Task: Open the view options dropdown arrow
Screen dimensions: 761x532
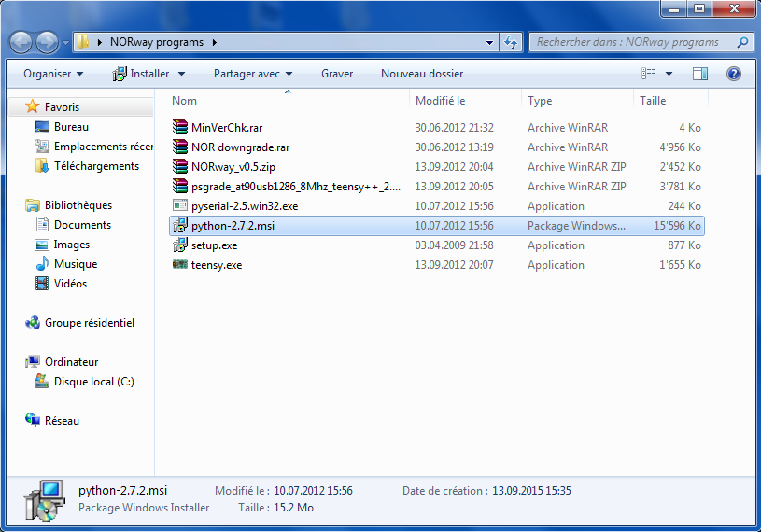Action: pos(669,74)
